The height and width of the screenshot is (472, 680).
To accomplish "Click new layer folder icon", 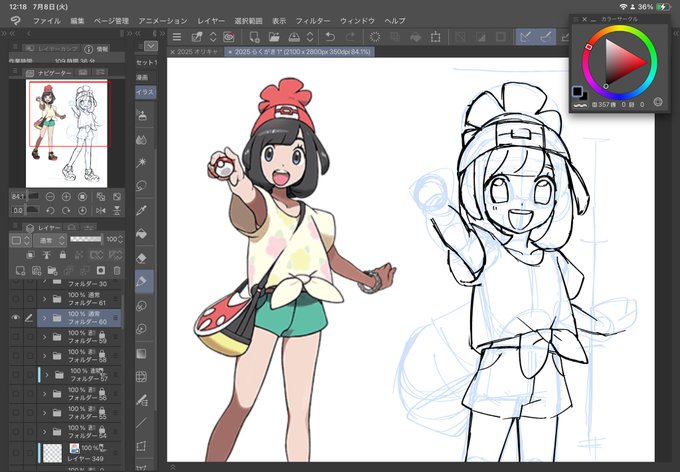I will tap(52, 271).
